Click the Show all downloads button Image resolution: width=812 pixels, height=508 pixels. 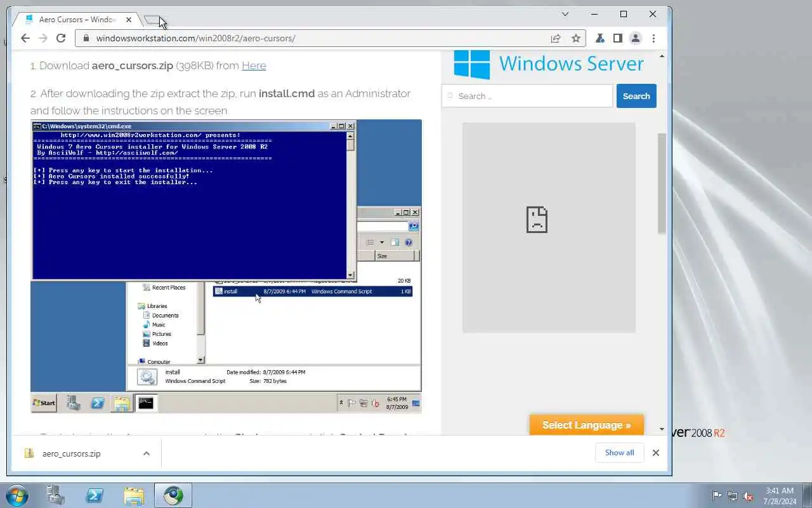pyautogui.click(x=620, y=453)
